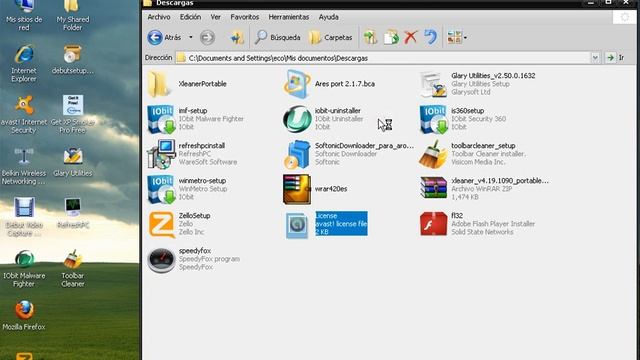Click the Copy To folder icon
Screen dimensions: 640x360
(x=391, y=38)
